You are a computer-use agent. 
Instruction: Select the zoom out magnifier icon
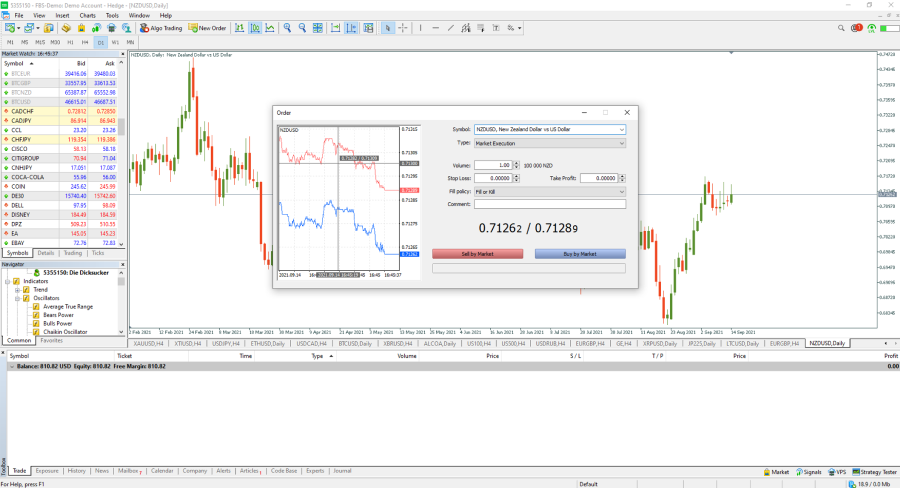(303, 28)
